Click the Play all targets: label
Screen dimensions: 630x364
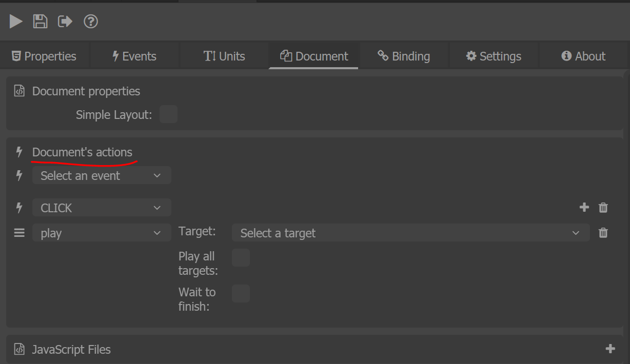pyautogui.click(x=198, y=263)
